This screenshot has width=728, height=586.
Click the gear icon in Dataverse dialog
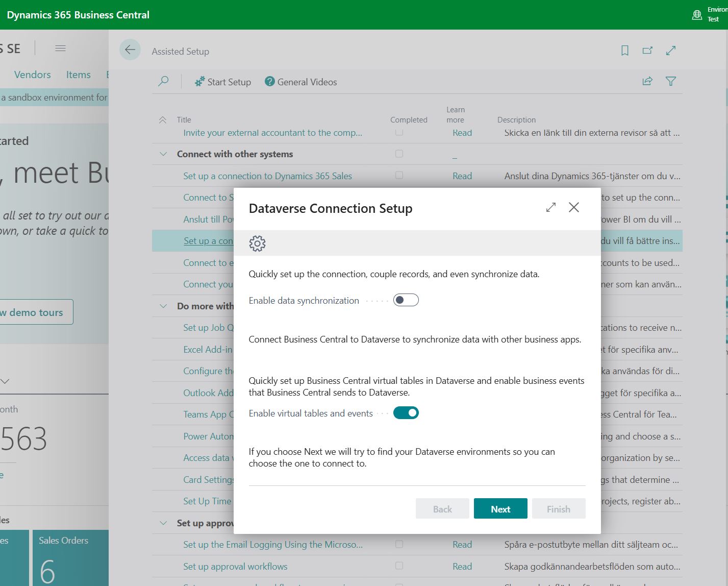click(x=257, y=243)
